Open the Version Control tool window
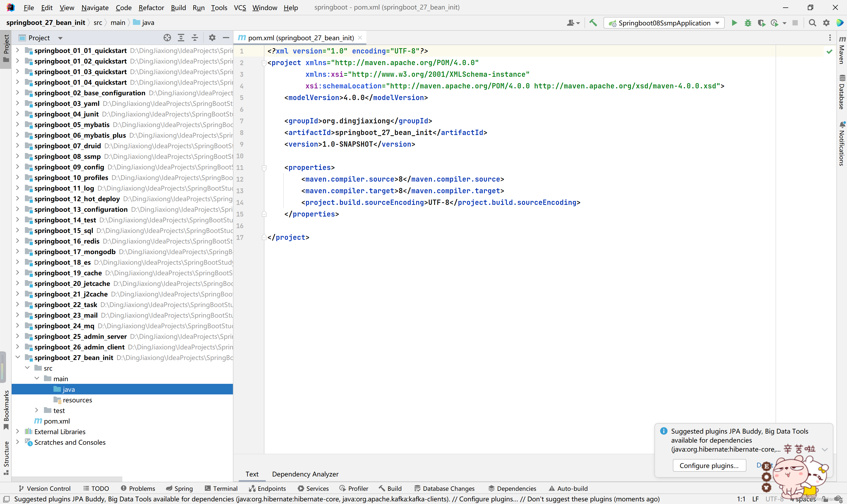This screenshot has width=847, height=504. pos(44,488)
